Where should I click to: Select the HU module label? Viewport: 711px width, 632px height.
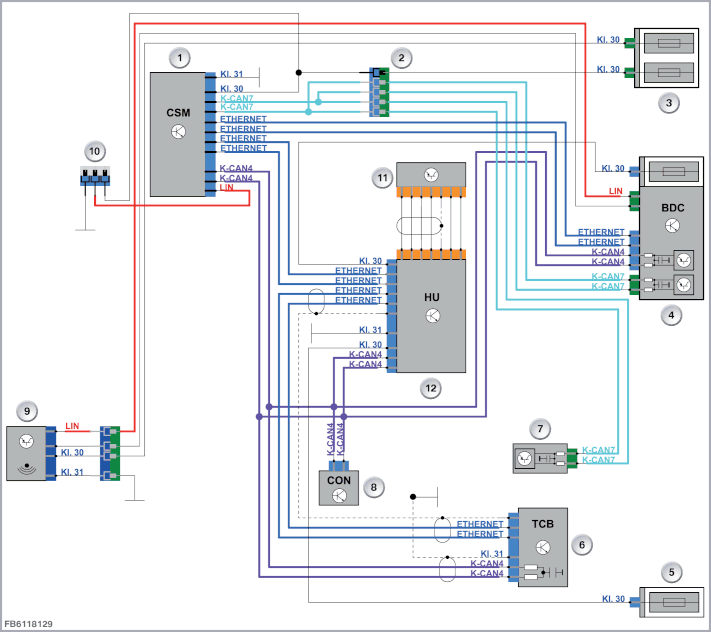[x=432, y=297]
